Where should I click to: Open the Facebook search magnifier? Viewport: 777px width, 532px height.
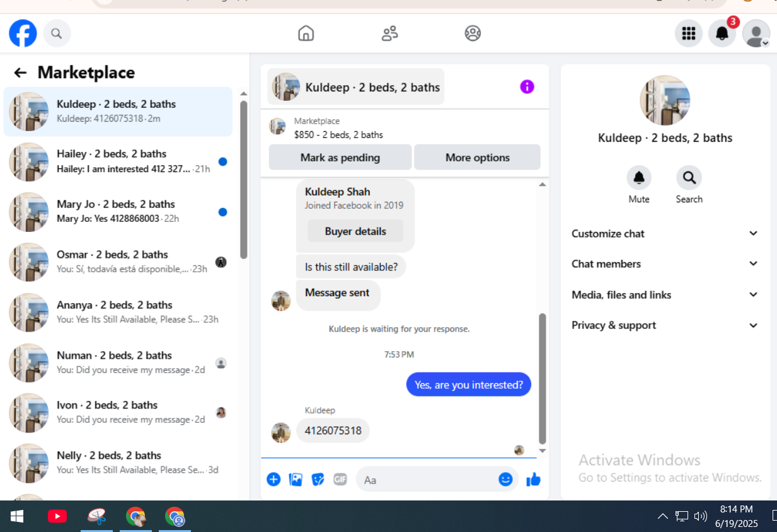coord(57,33)
